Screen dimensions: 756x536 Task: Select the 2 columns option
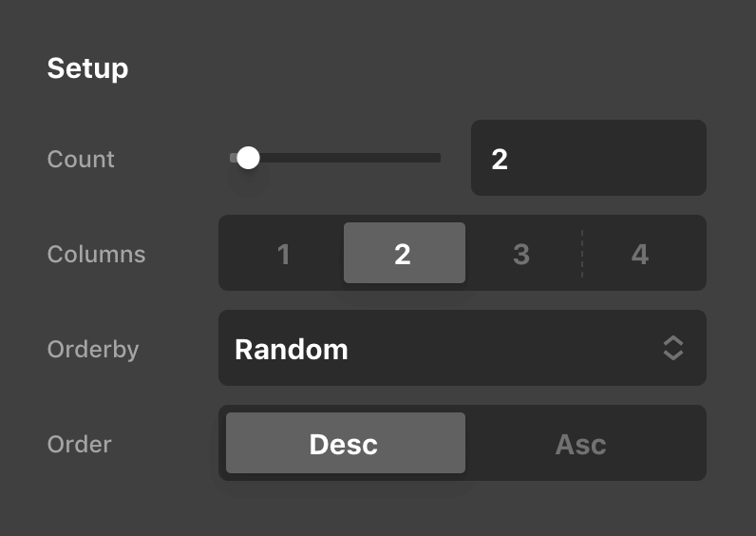coord(404,254)
